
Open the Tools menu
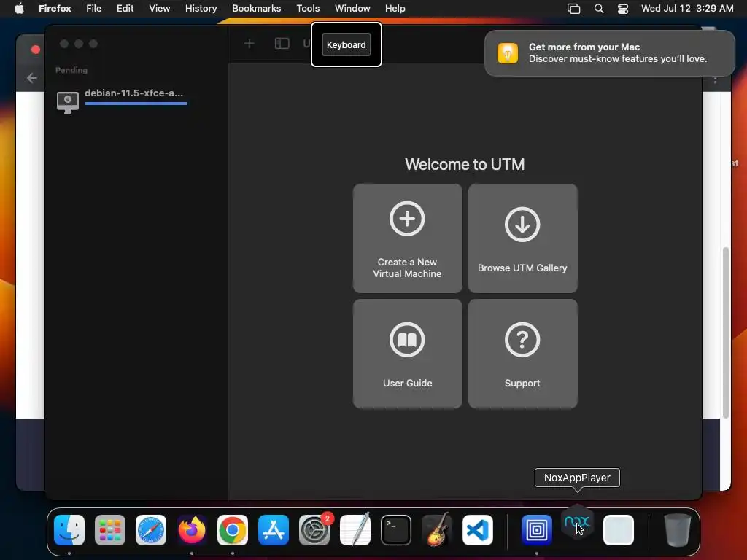click(308, 9)
